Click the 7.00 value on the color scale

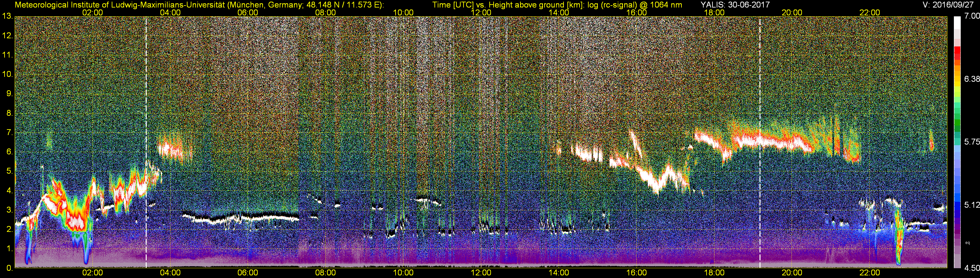pyautogui.click(x=972, y=16)
